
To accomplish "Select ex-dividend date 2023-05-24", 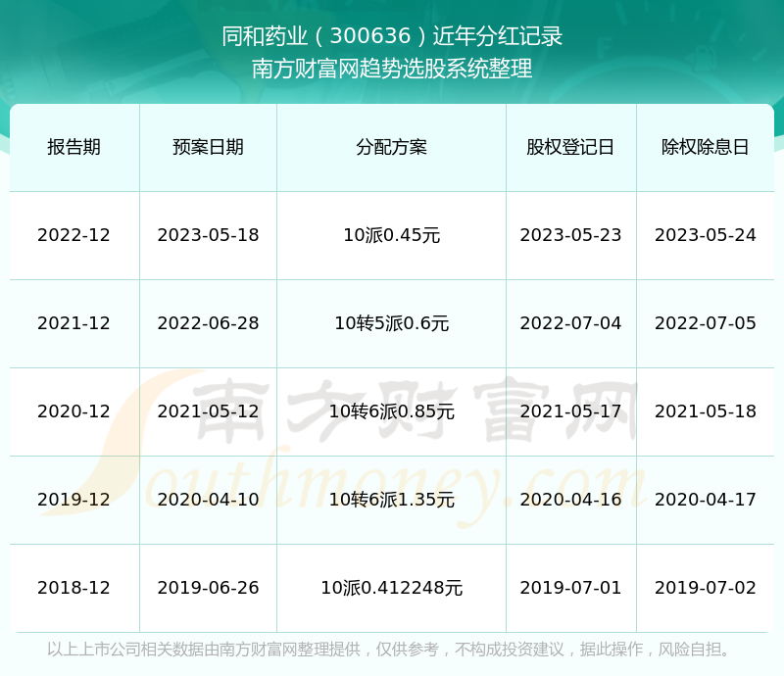I will [x=705, y=235].
